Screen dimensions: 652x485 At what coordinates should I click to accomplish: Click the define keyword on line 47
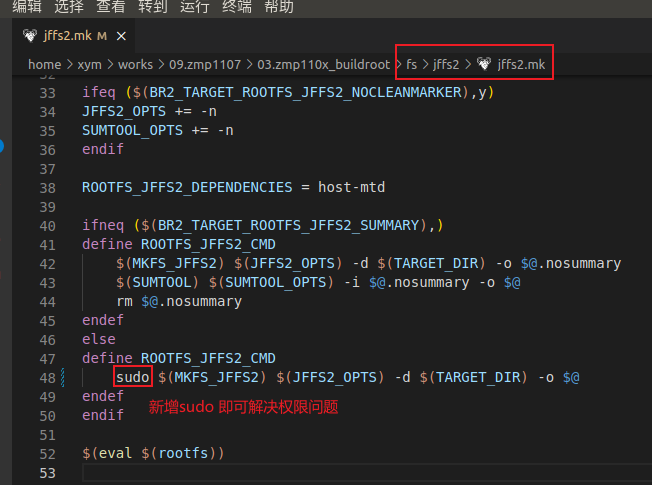[107, 358]
